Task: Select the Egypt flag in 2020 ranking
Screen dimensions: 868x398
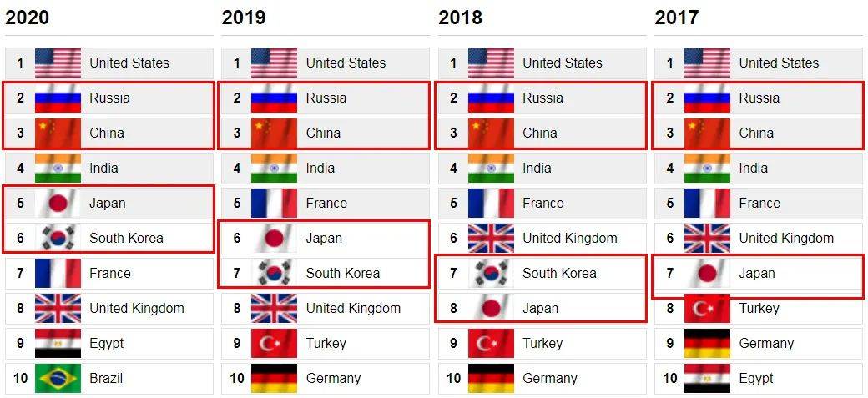Action: pos(58,343)
